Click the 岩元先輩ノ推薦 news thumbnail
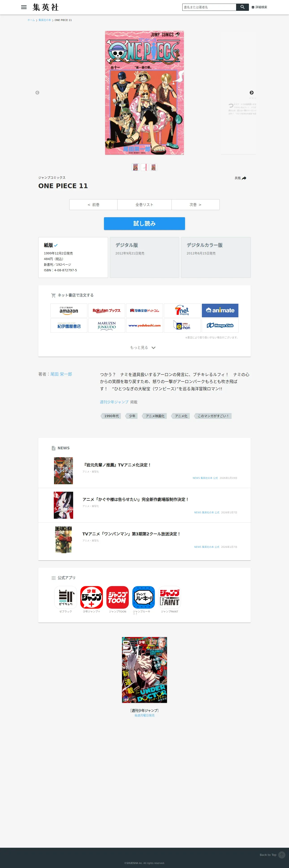Screen dimensions: 289x868 pyautogui.click(x=64, y=471)
